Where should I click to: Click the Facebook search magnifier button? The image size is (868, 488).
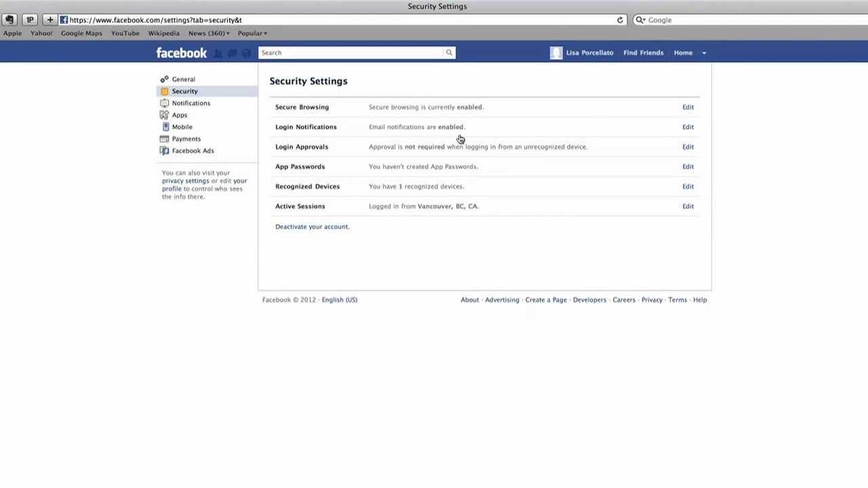pyautogui.click(x=449, y=53)
